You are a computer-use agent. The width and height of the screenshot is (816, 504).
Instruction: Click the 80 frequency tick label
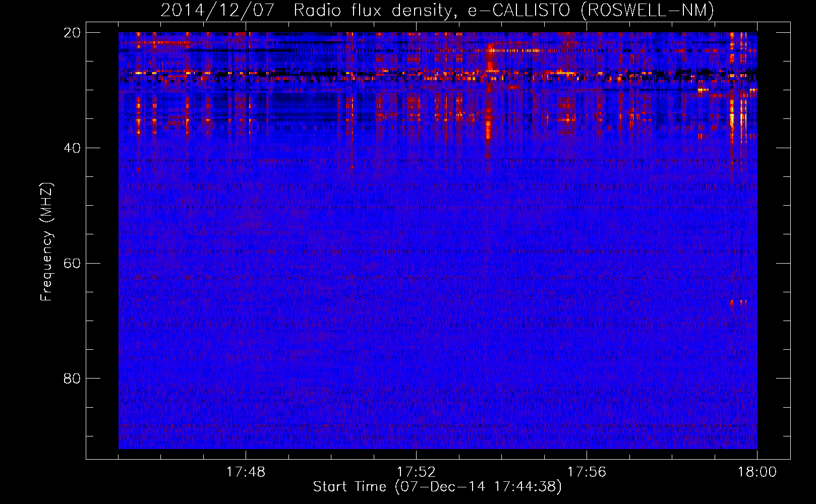pyautogui.click(x=72, y=379)
